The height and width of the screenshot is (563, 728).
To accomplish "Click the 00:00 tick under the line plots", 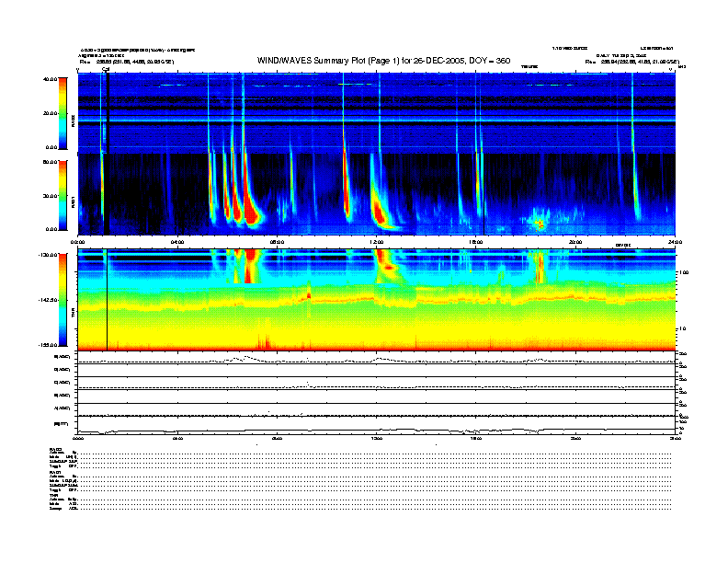I will pos(78,438).
